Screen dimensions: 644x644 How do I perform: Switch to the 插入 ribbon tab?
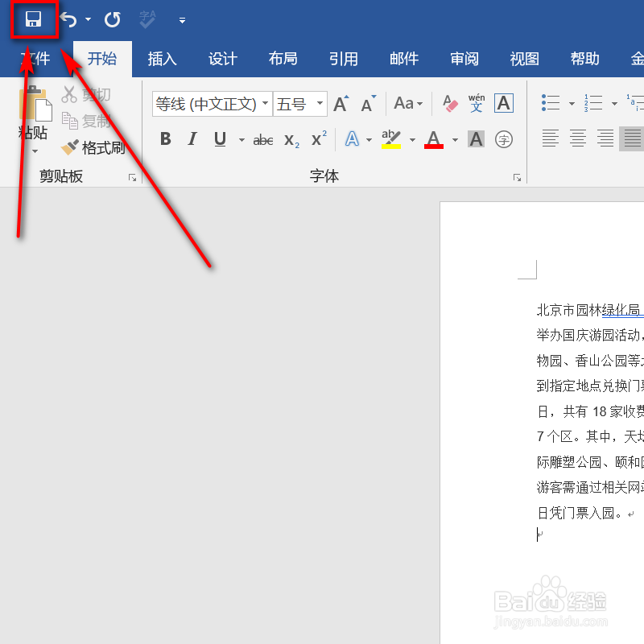coord(162,58)
